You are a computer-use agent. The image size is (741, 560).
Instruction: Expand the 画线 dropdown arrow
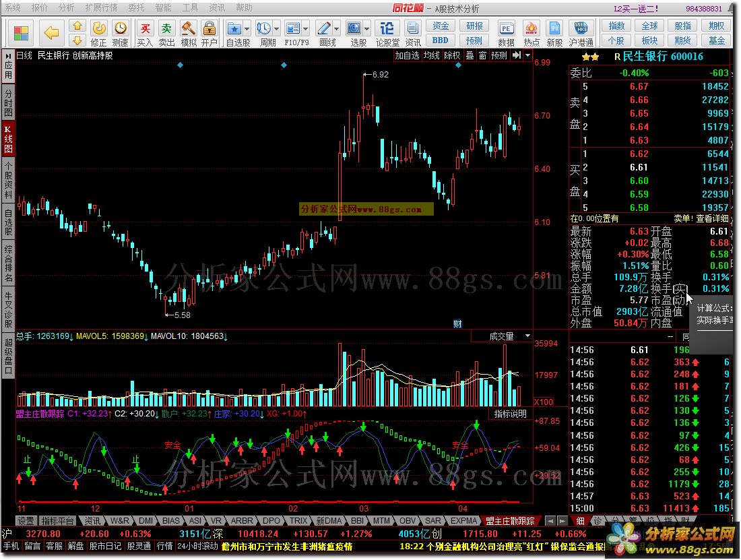[336, 29]
